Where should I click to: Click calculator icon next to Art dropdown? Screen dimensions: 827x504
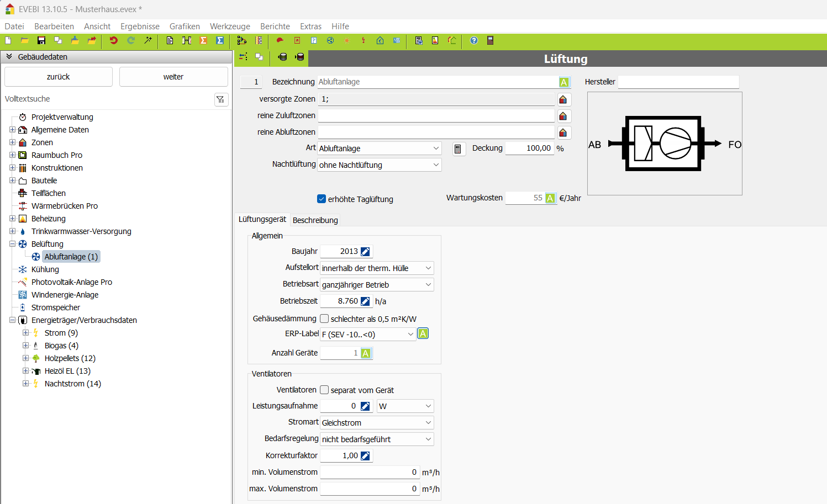tap(457, 149)
